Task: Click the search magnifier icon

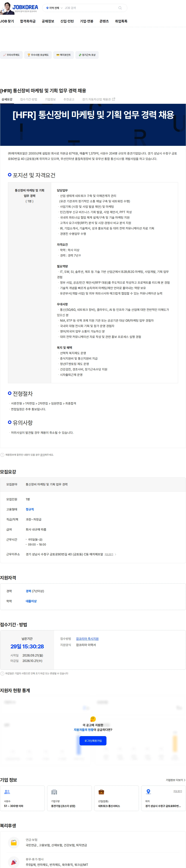Action: click(120, 8)
